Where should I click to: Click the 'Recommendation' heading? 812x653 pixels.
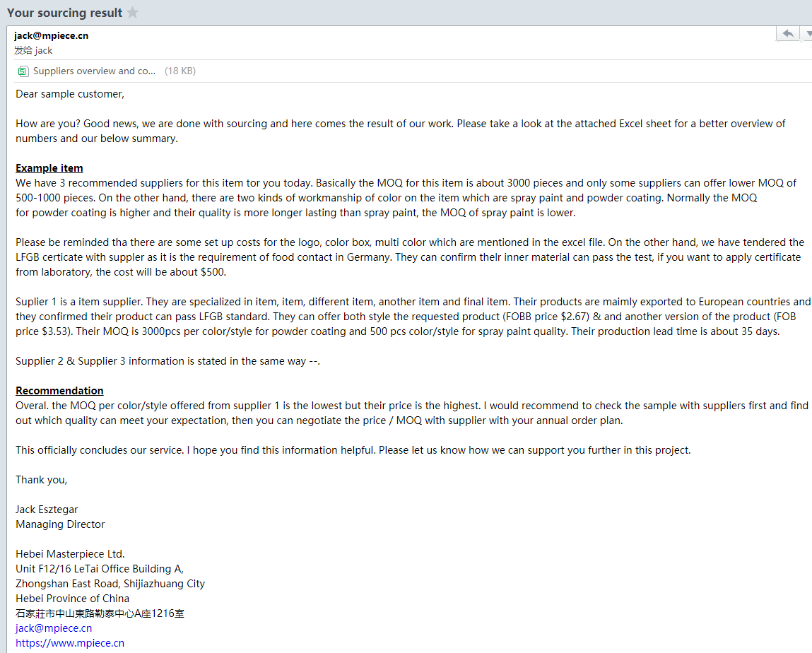tap(59, 391)
